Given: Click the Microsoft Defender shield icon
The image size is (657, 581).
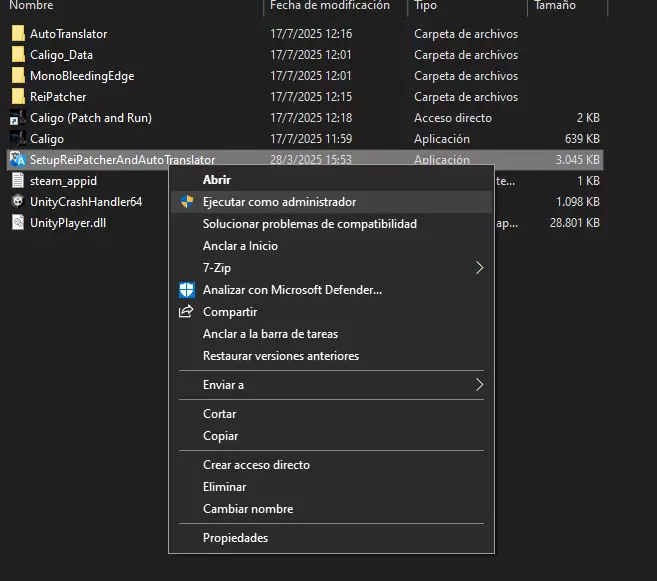Looking at the screenshot, I should [x=186, y=290].
